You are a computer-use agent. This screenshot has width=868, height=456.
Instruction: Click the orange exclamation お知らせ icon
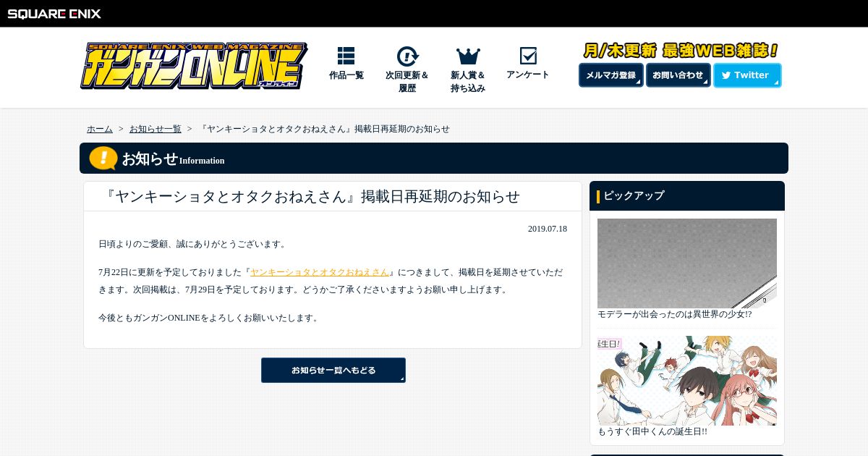(x=103, y=158)
